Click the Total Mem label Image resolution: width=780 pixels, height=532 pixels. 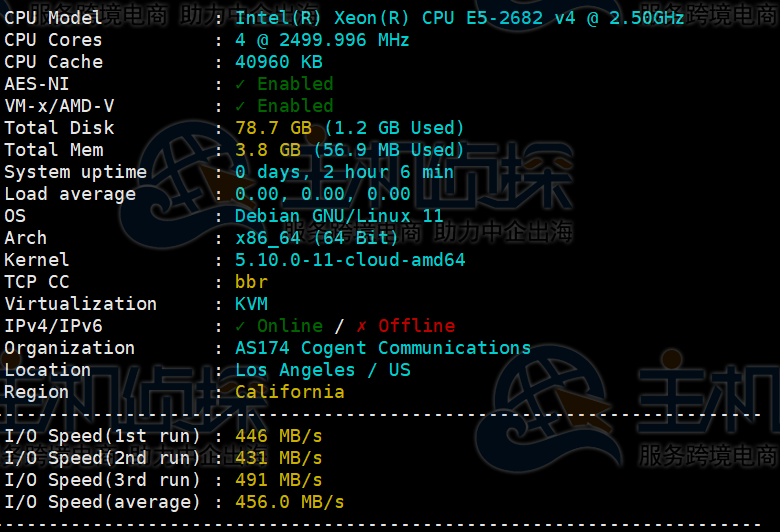tap(54, 150)
